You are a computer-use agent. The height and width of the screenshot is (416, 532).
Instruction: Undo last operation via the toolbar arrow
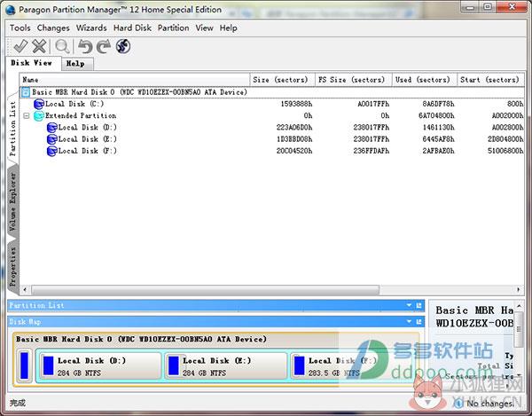[85, 46]
